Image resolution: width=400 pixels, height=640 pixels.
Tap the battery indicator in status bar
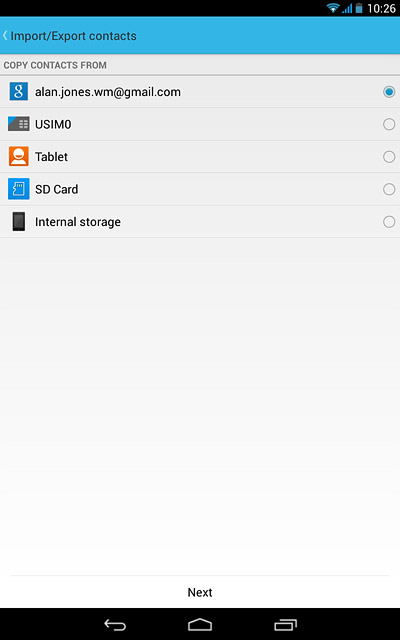click(359, 8)
